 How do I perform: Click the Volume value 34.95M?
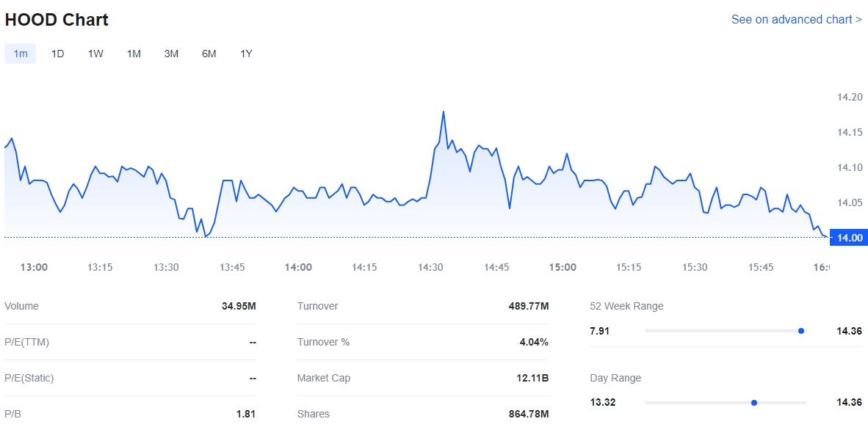(239, 306)
